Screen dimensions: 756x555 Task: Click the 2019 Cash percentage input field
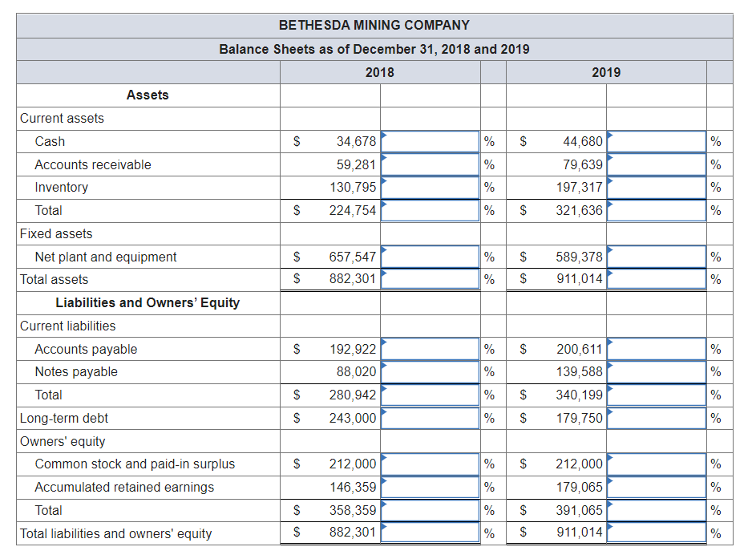pyautogui.click(x=657, y=141)
